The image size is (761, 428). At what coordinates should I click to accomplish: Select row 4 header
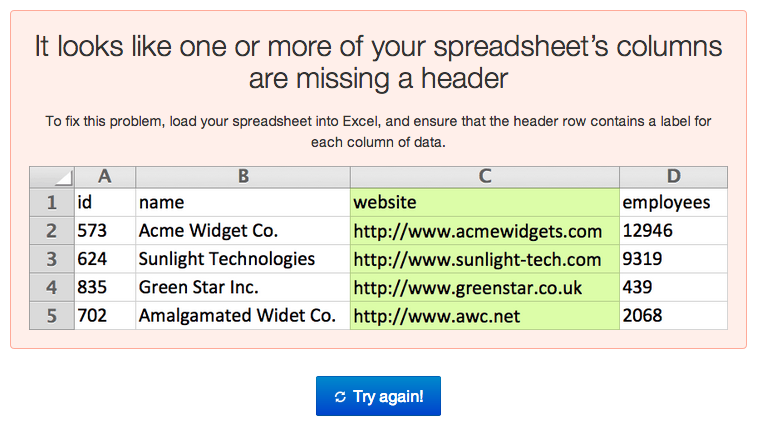coord(52,287)
